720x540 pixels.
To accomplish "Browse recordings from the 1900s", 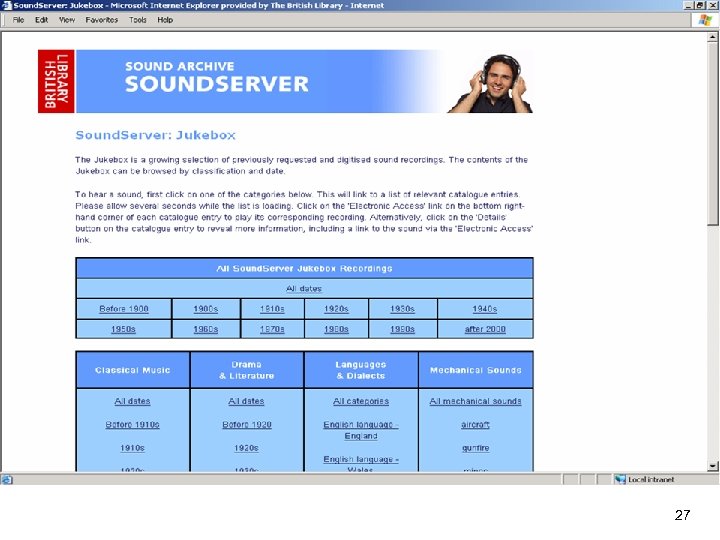I will (x=205, y=309).
